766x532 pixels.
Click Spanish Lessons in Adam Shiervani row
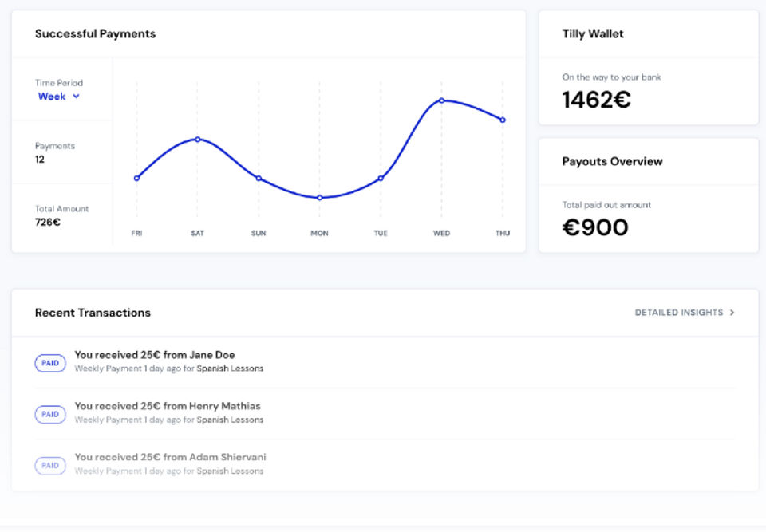pyautogui.click(x=230, y=471)
